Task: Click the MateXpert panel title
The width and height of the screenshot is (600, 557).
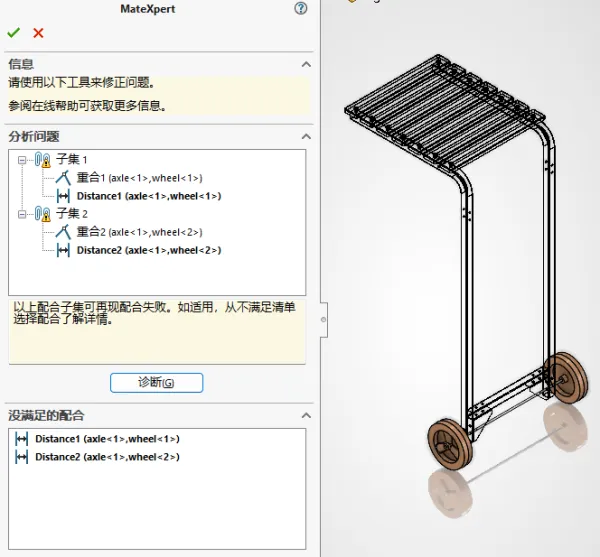Action: point(148,9)
